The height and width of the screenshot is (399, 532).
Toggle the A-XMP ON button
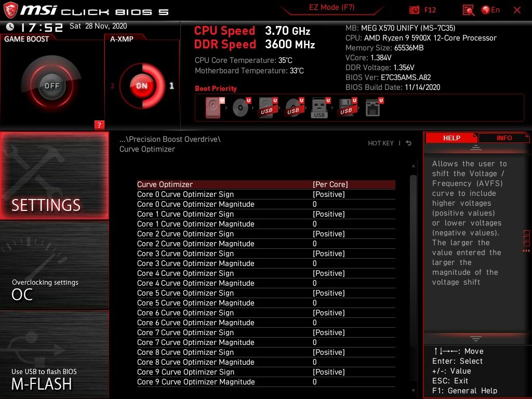pos(142,86)
